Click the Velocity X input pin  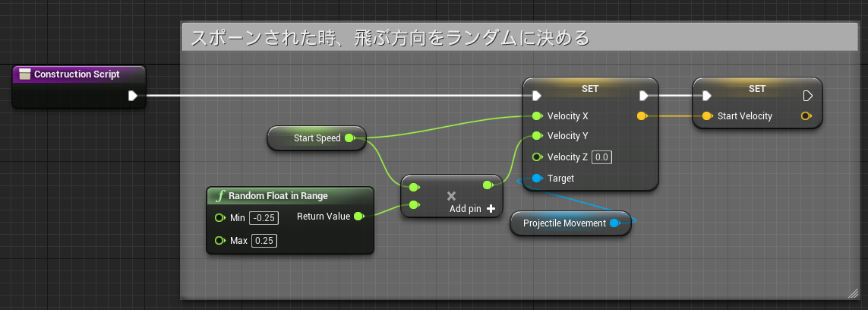536,116
